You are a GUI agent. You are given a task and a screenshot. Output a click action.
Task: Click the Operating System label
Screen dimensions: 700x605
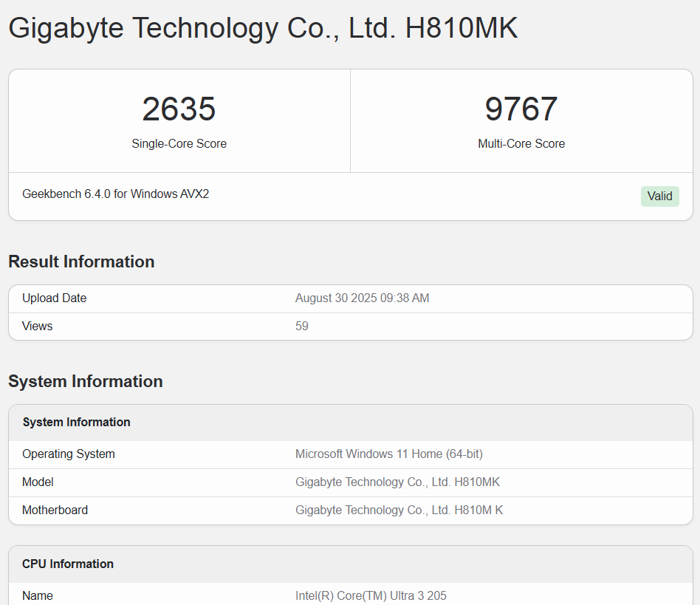point(69,454)
